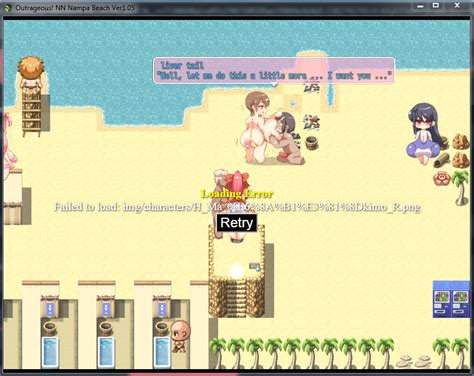
Task: Close the game window
Action: 457,6
